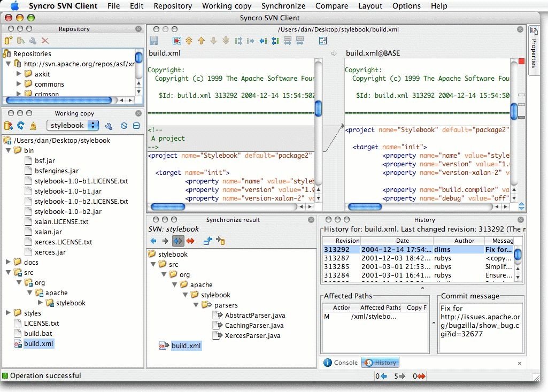The height and width of the screenshot is (392, 548).
Task: Expand the docs folder in working copy tree
Action: 7,262
